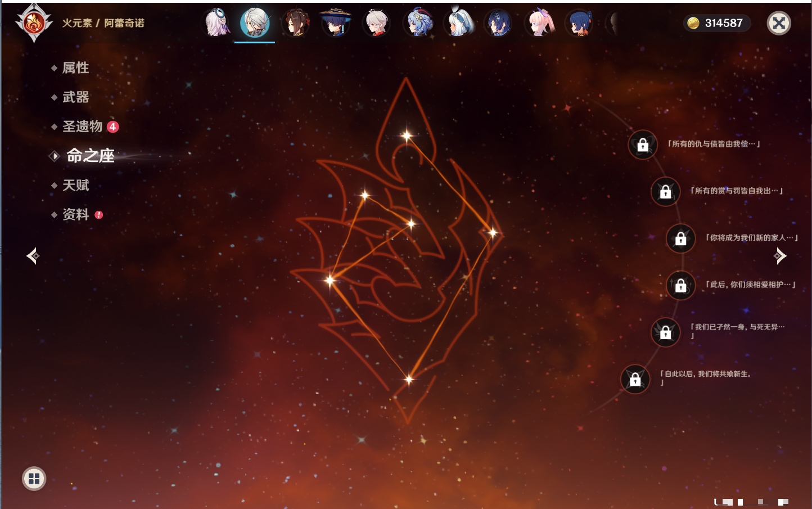
Task: Click the Pyro element emblem icon
Action: point(34,23)
